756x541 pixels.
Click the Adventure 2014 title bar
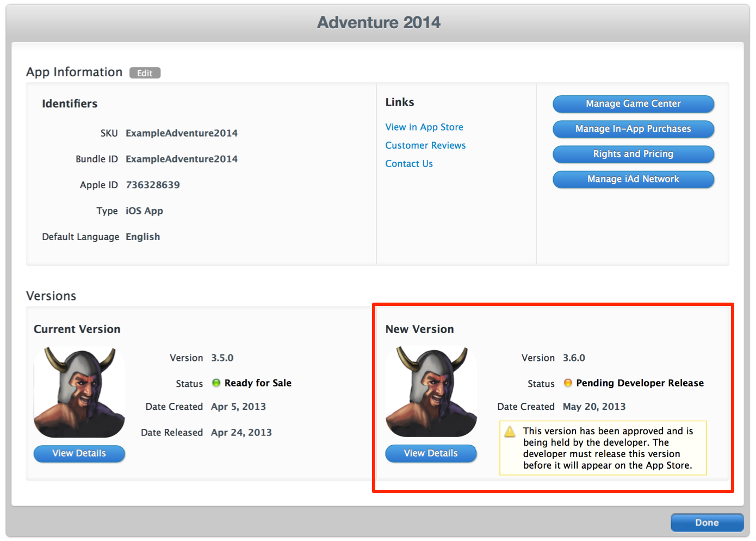(379, 22)
